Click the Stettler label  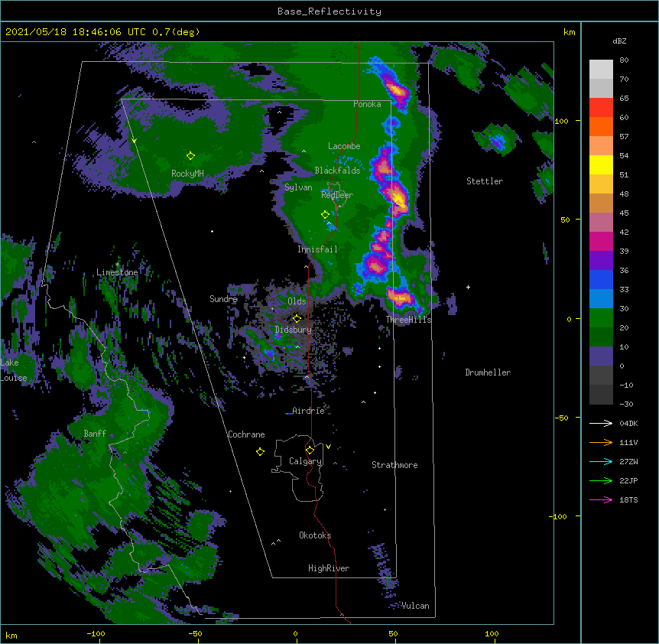tap(485, 181)
